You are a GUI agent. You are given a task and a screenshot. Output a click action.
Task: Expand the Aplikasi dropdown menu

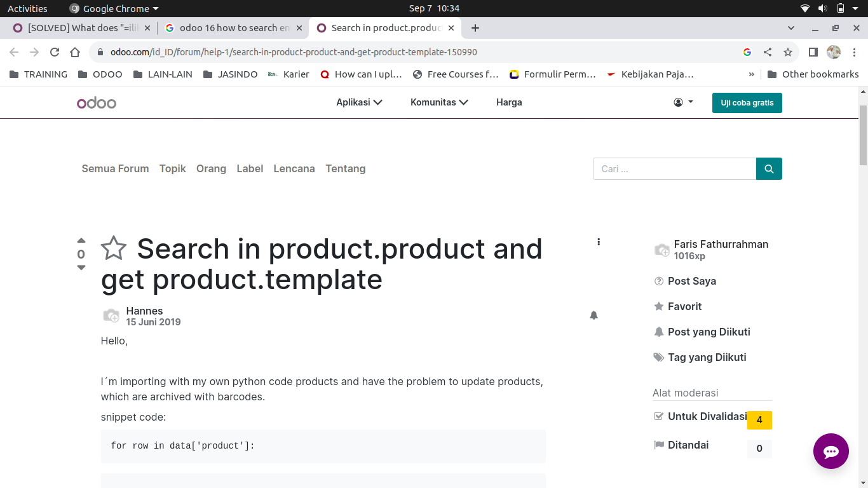[359, 102]
